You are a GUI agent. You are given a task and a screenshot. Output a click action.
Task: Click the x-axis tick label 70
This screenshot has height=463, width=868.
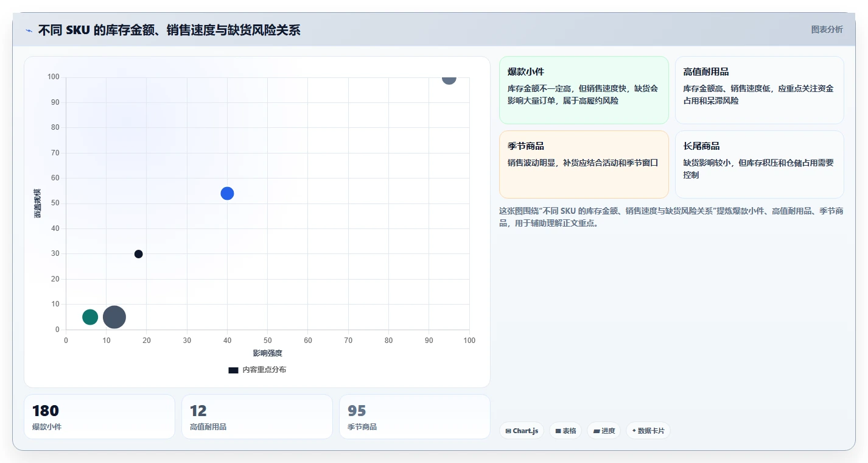pos(348,340)
